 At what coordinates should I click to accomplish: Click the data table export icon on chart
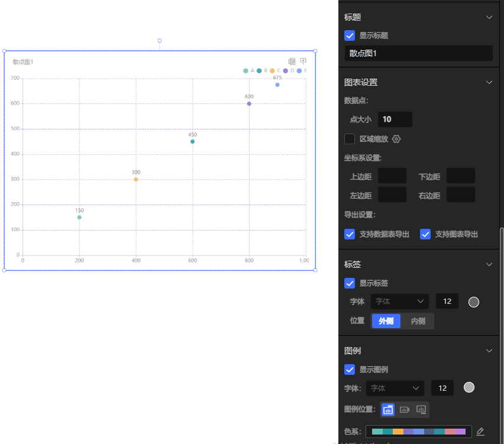(x=292, y=61)
